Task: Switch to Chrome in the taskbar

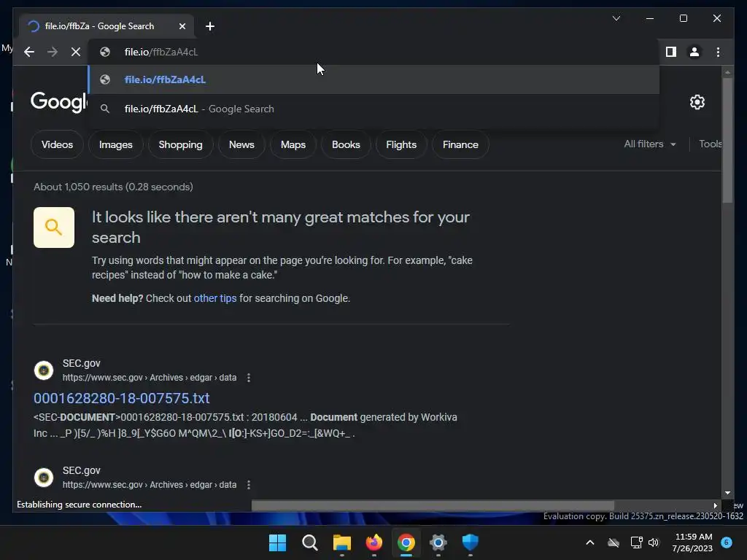Action: tap(406, 542)
